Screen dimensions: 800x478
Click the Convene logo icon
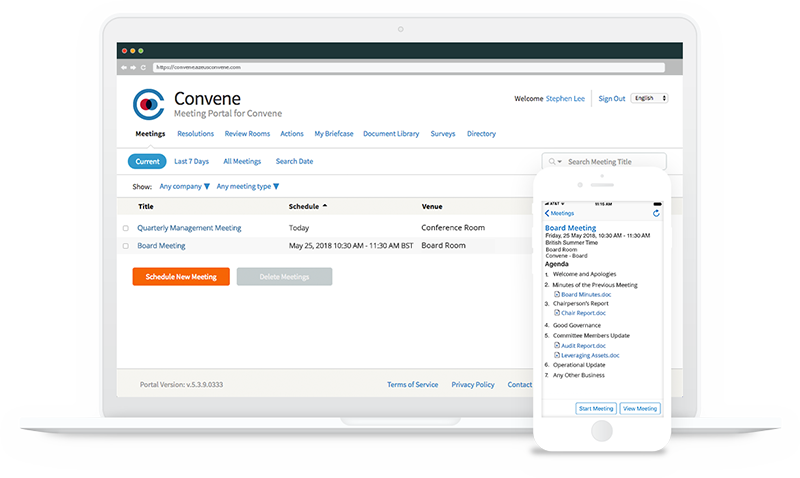149,105
